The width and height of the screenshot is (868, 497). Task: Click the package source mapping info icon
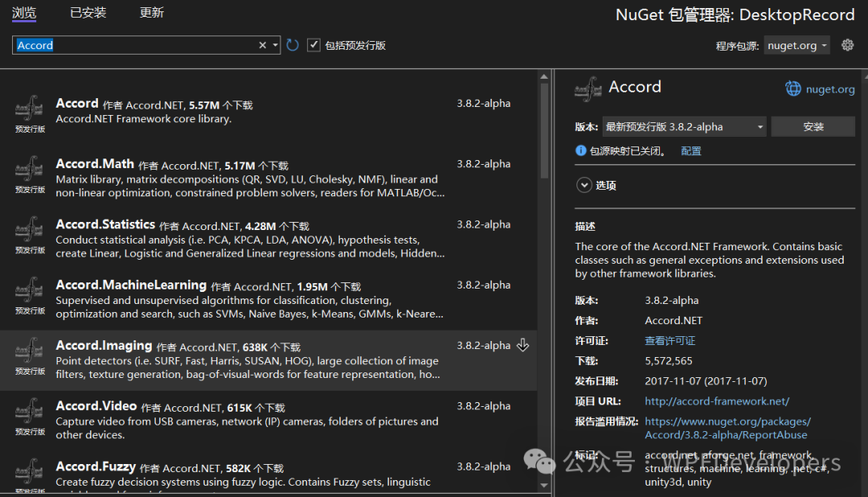tap(581, 150)
